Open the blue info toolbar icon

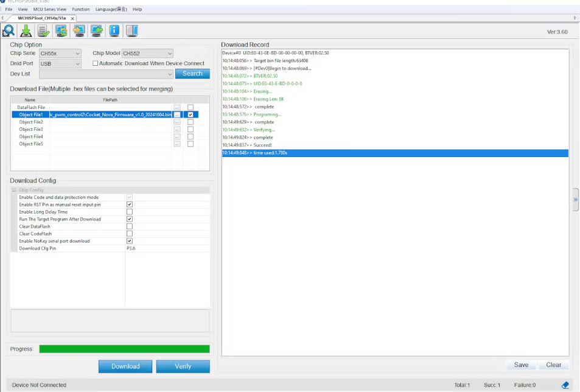pyautogui.click(x=114, y=30)
